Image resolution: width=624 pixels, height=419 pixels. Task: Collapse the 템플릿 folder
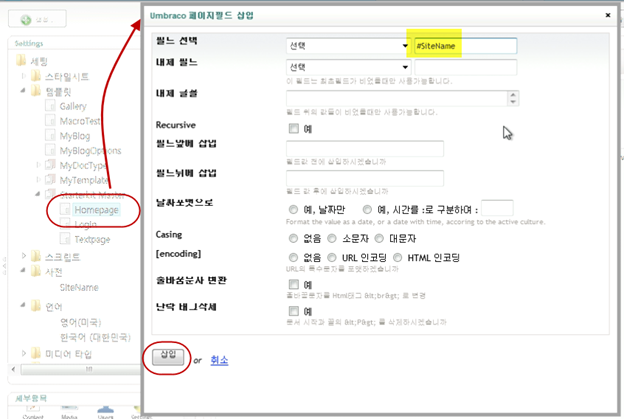point(23,90)
